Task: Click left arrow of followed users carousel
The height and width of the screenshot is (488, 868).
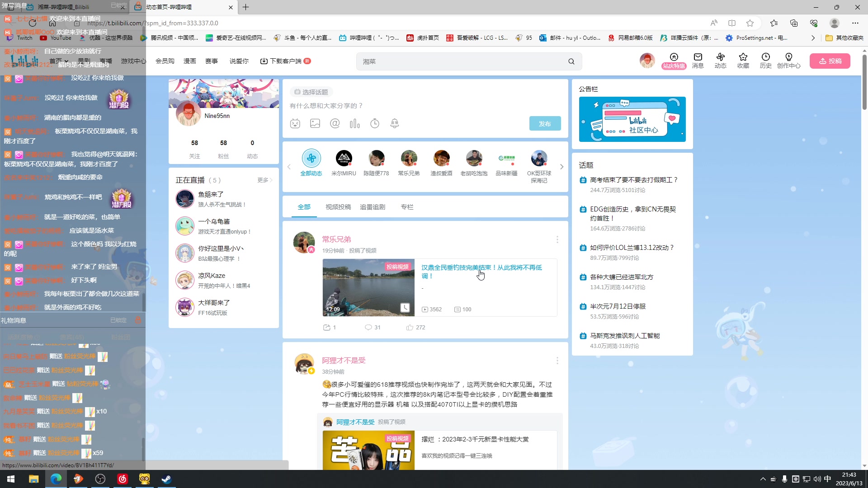Action: (x=289, y=167)
